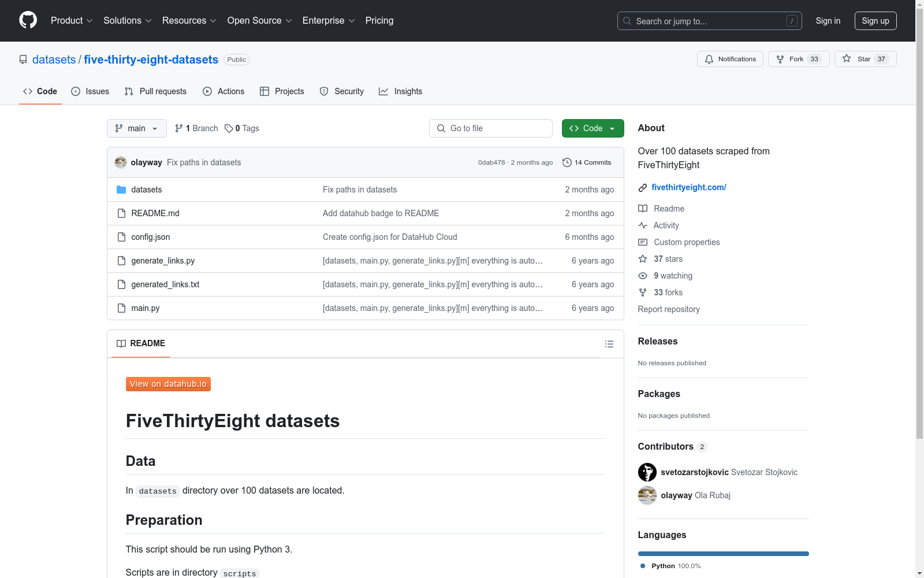Click the link chain icon in About

pos(643,188)
